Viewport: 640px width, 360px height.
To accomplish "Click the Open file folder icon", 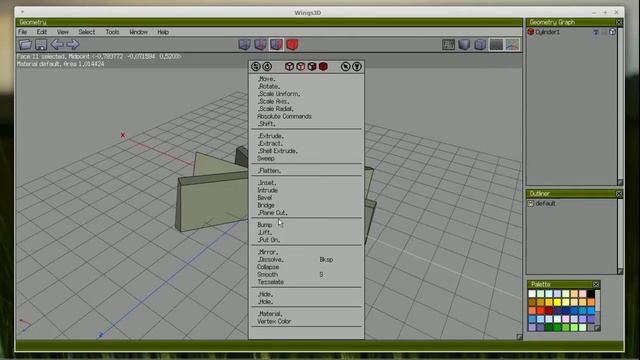I will pos(25,44).
